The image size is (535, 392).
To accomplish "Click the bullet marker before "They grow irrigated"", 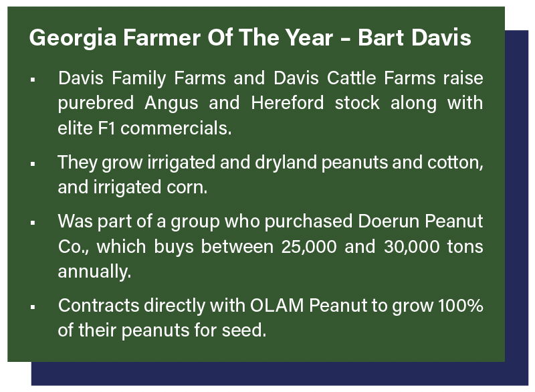I will click(32, 165).
